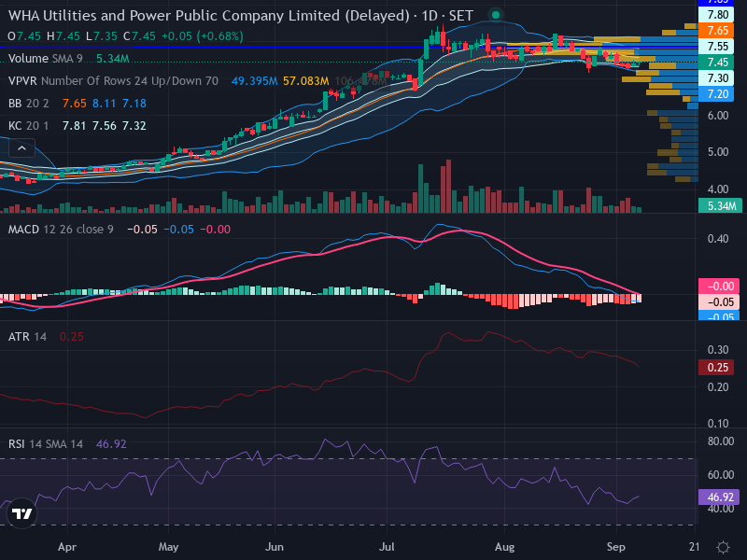Click the 7.45 current price label
Image resolution: width=747 pixels, height=560 pixels.
pos(718,62)
